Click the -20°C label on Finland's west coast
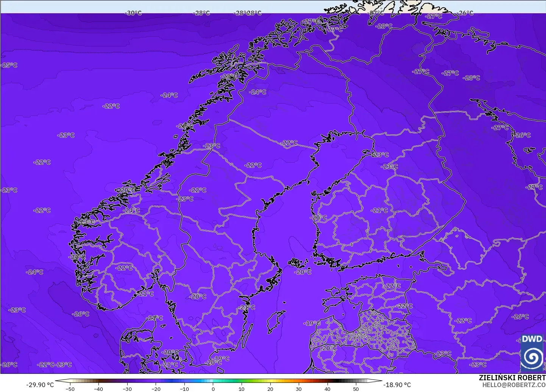 pyautogui.click(x=318, y=217)
